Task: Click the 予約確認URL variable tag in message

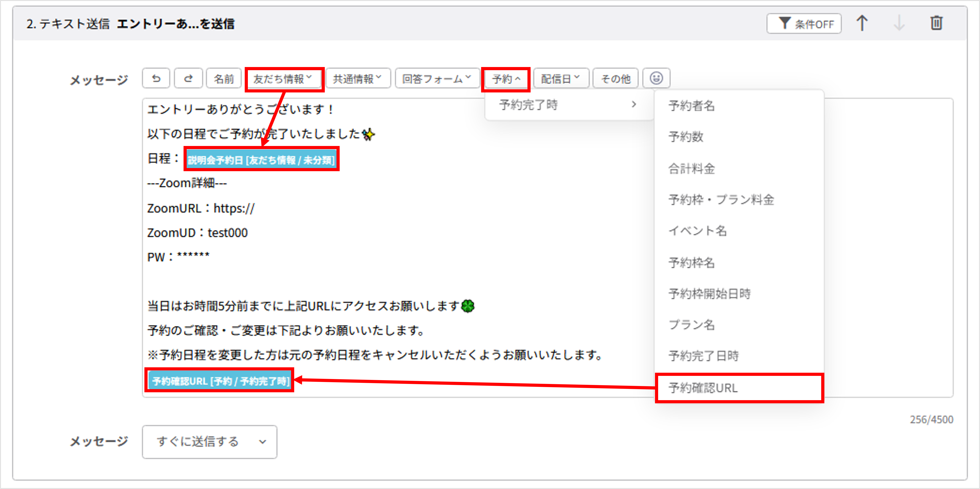Action: click(x=220, y=381)
